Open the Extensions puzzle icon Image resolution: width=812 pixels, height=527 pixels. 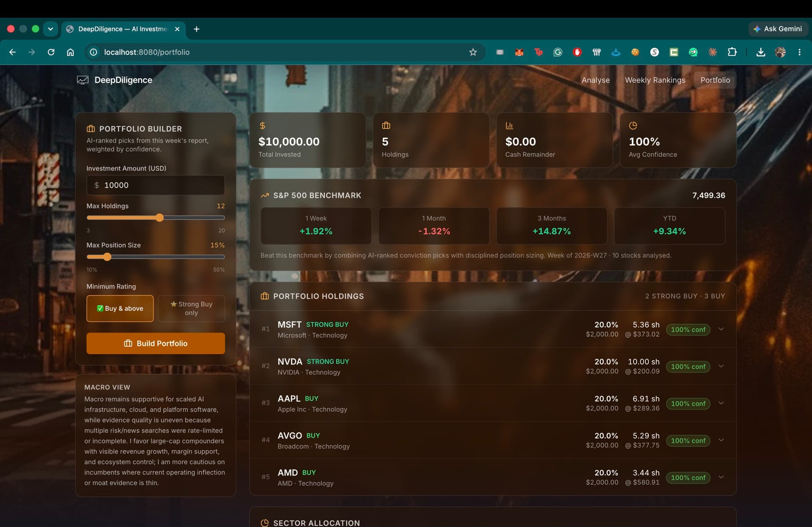(732, 52)
